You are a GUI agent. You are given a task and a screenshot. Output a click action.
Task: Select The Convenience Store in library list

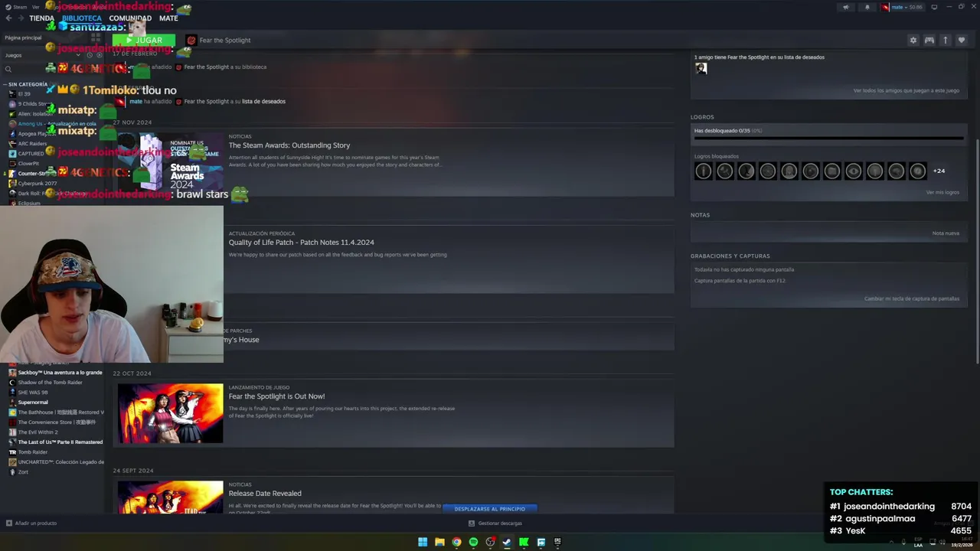click(57, 422)
